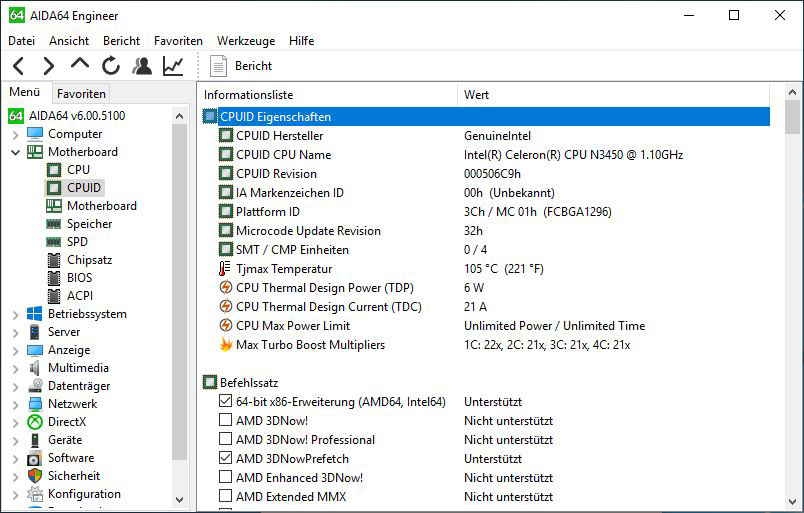Expand the Betriebssystem tree node
This screenshot has height=513, width=804.
coord(15,314)
